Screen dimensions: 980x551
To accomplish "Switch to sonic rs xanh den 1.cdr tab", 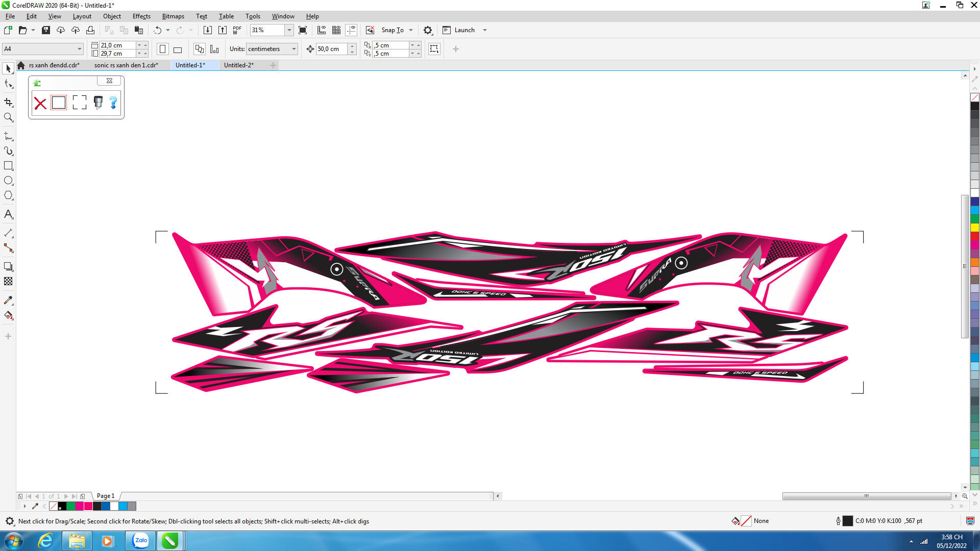I will 126,65.
